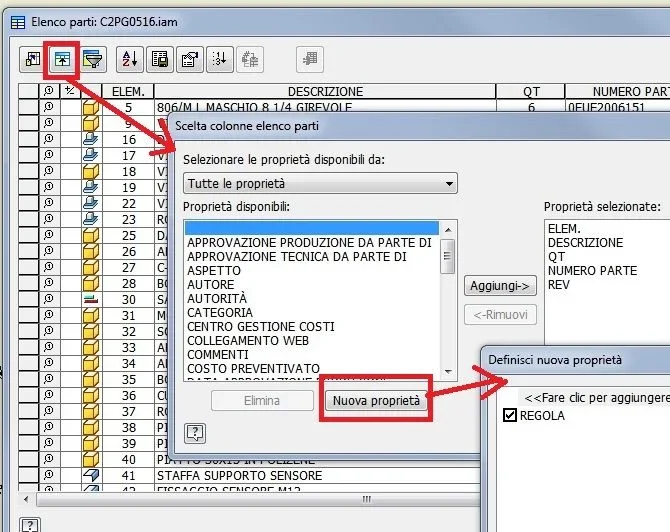Click the <-Rimuovi button
The image size is (670, 532).
pos(500,315)
